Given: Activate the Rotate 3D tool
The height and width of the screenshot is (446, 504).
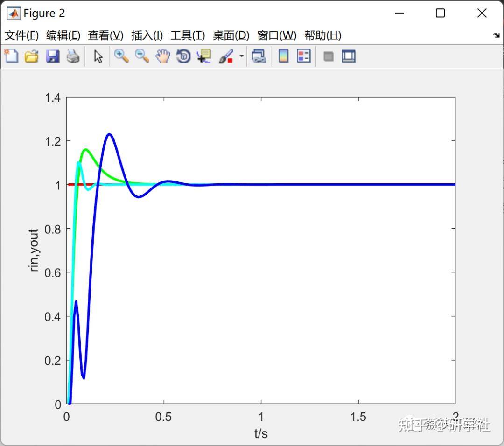Looking at the screenshot, I should point(183,56).
